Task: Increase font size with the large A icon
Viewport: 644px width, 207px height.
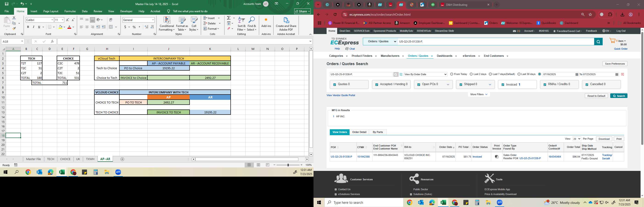Action: [x=67, y=20]
